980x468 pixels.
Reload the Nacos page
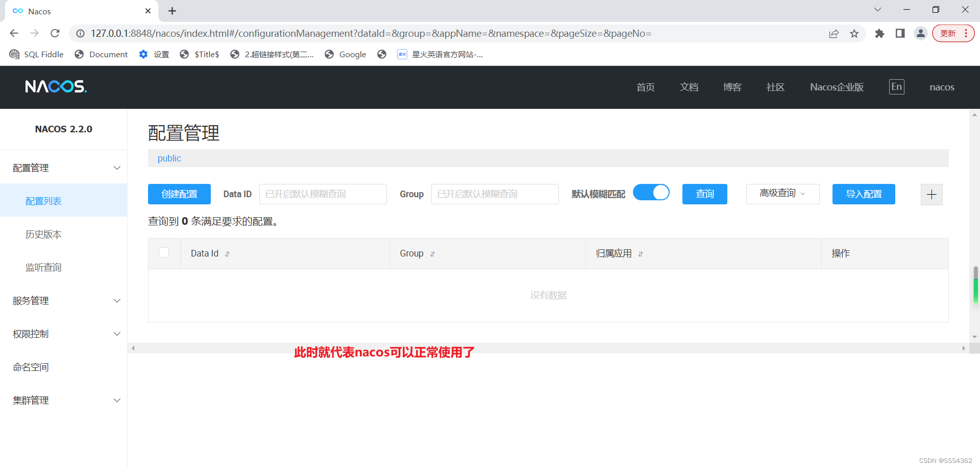tap(55, 33)
